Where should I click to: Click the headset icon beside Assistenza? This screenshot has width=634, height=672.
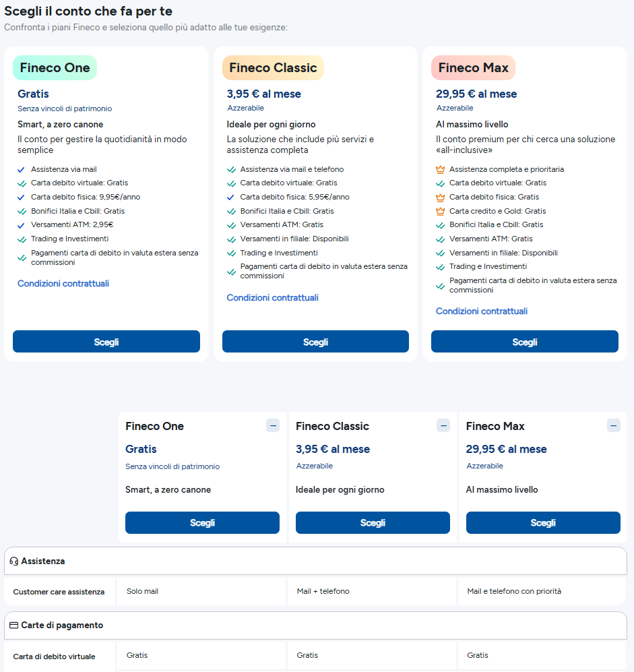(x=13, y=561)
